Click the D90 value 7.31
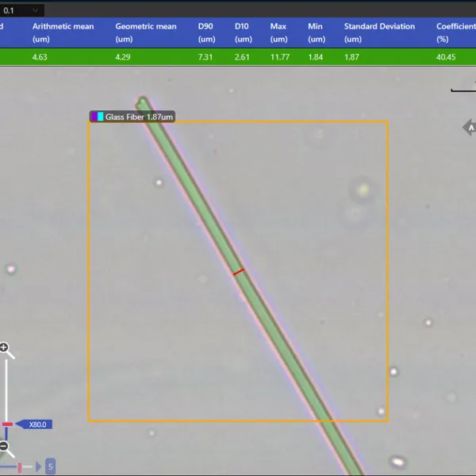This screenshot has height=476, width=476. coord(205,57)
